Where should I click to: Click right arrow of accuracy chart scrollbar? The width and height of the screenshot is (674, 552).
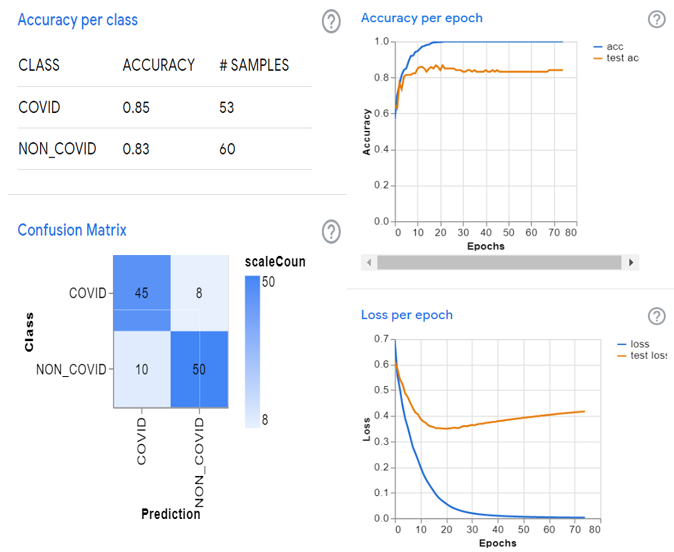click(x=630, y=262)
